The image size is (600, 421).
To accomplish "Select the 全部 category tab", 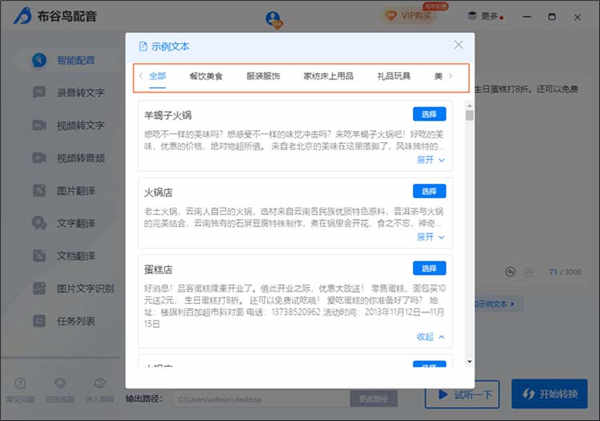I will (x=157, y=76).
